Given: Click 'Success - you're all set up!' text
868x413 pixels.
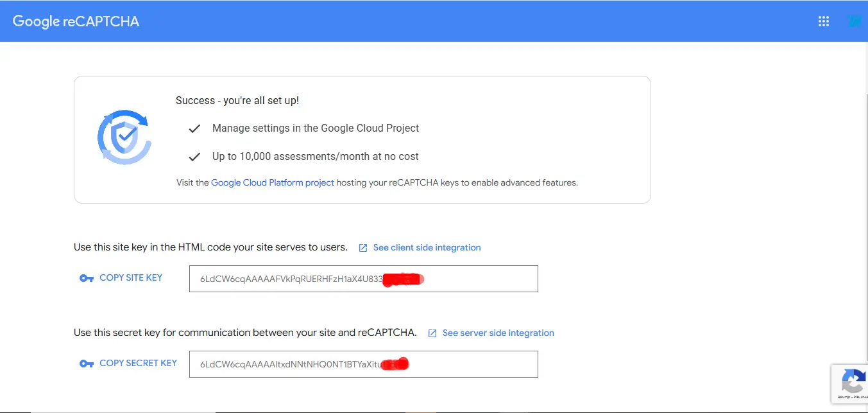Looking at the screenshot, I should [x=237, y=100].
